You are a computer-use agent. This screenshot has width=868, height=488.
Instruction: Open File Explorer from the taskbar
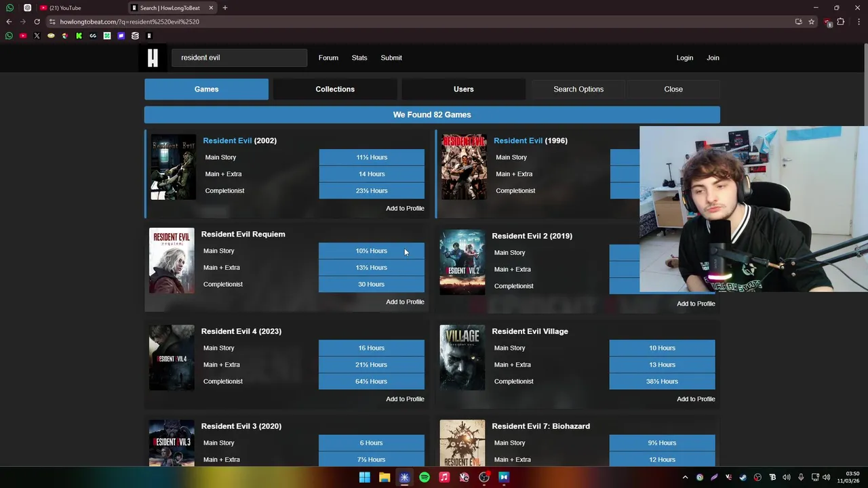384,477
